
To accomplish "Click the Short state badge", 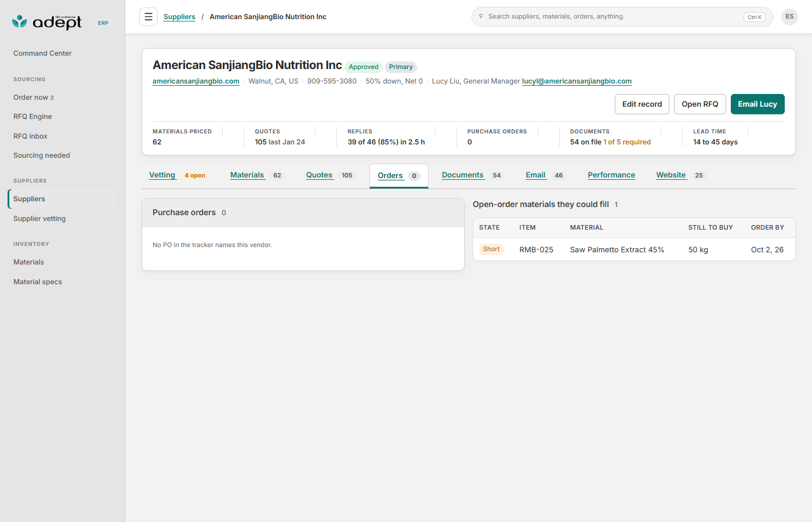I will (x=491, y=249).
